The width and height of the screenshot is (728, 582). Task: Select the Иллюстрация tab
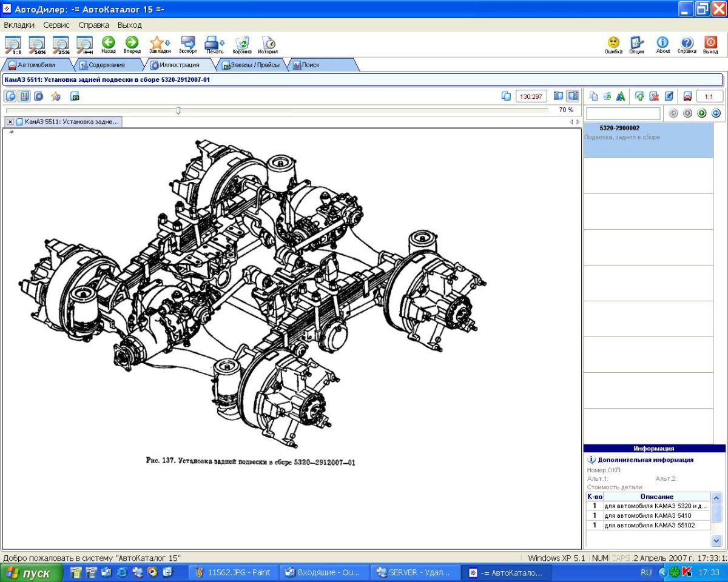tap(180, 65)
